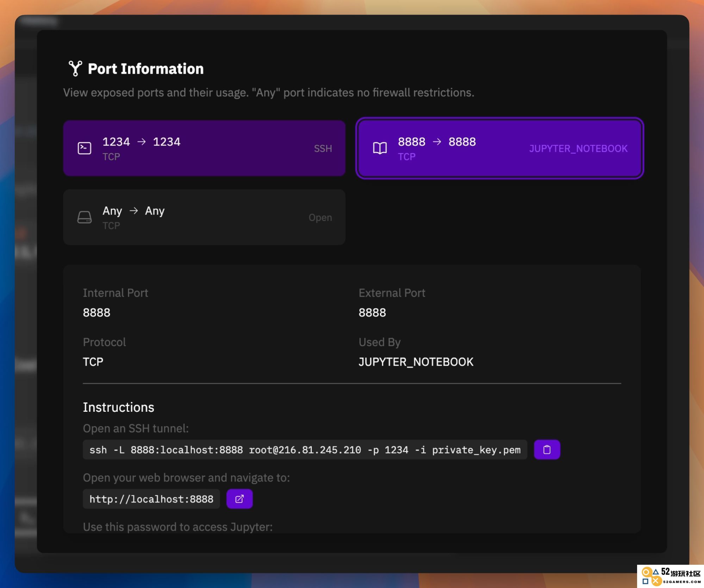This screenshot has height=588, width=704.
Task: Click the External Port value 8888
Action: pyautogui.click(x=372, y=312)
